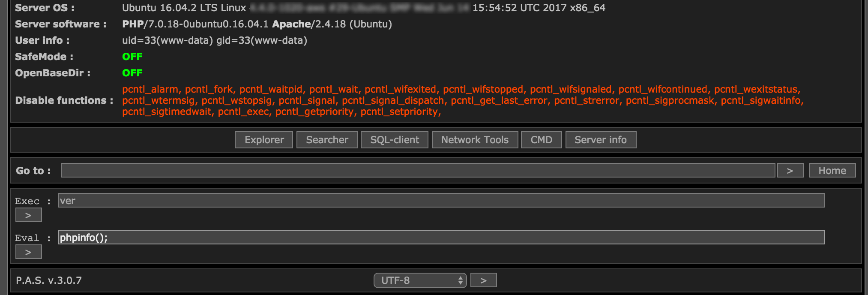Screen dimensions: 868x295
Task: Switch to the CMD section
Action: tap(541, 140)
